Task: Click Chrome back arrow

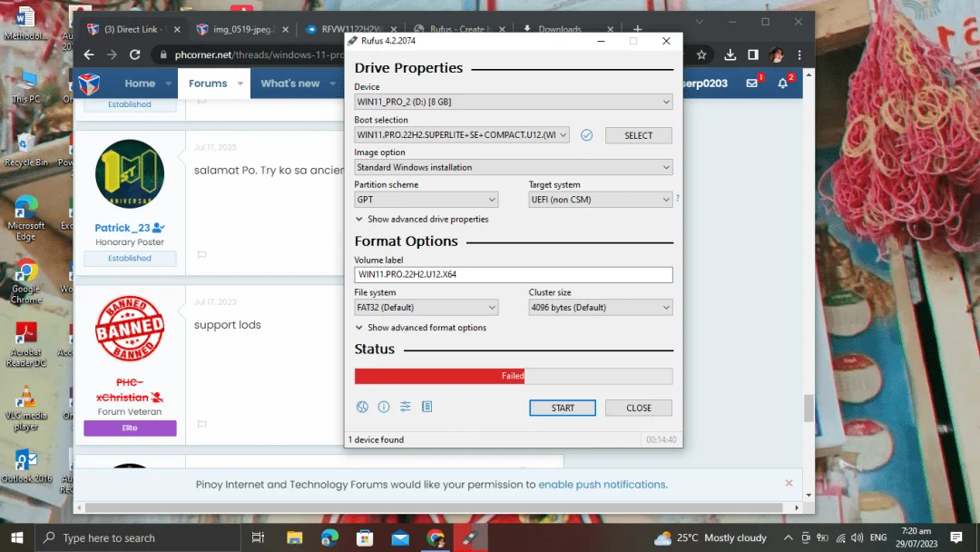Action: (x=89, y=55)
